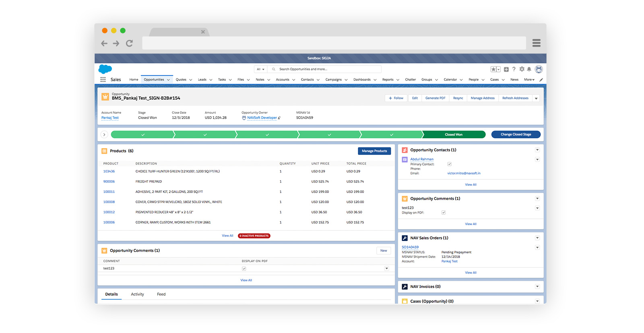Click the first completed path stage

[x=142, y=135]
